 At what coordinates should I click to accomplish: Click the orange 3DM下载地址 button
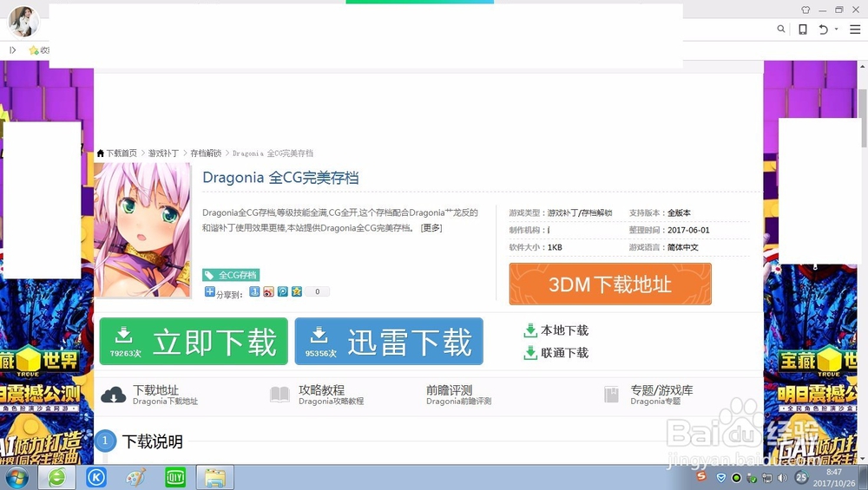point(610,284)
